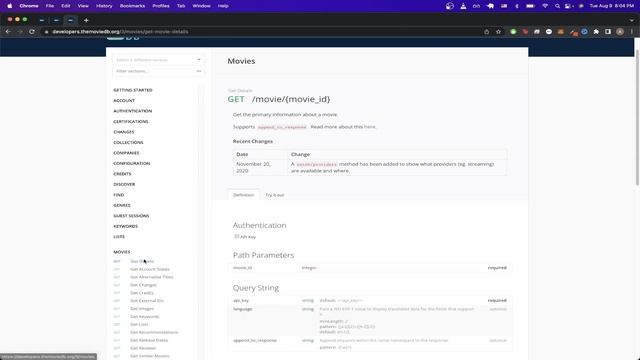
Task: Click the API Key lock icon
Action: pyautogui.click(x=236, y=236)
